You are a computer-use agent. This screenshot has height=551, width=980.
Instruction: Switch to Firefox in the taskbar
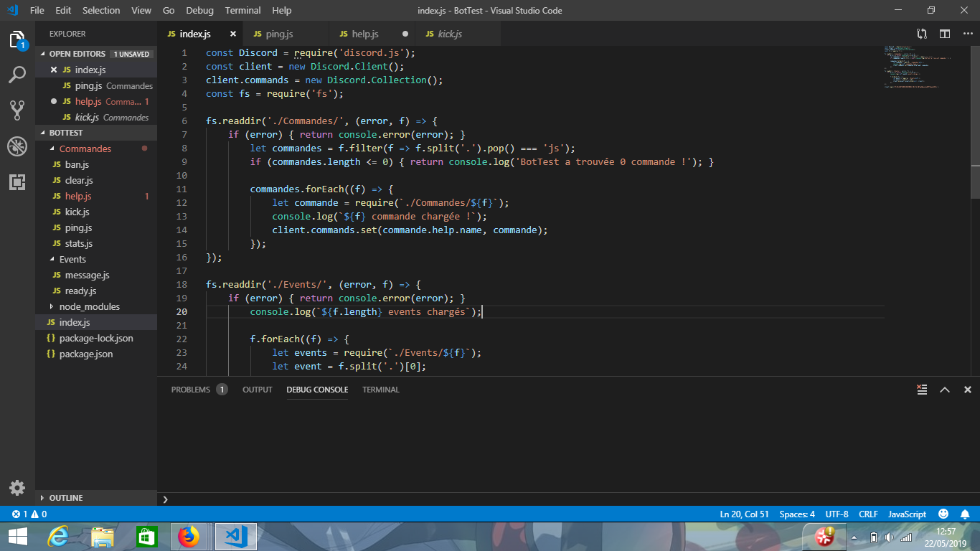[189, 537]
